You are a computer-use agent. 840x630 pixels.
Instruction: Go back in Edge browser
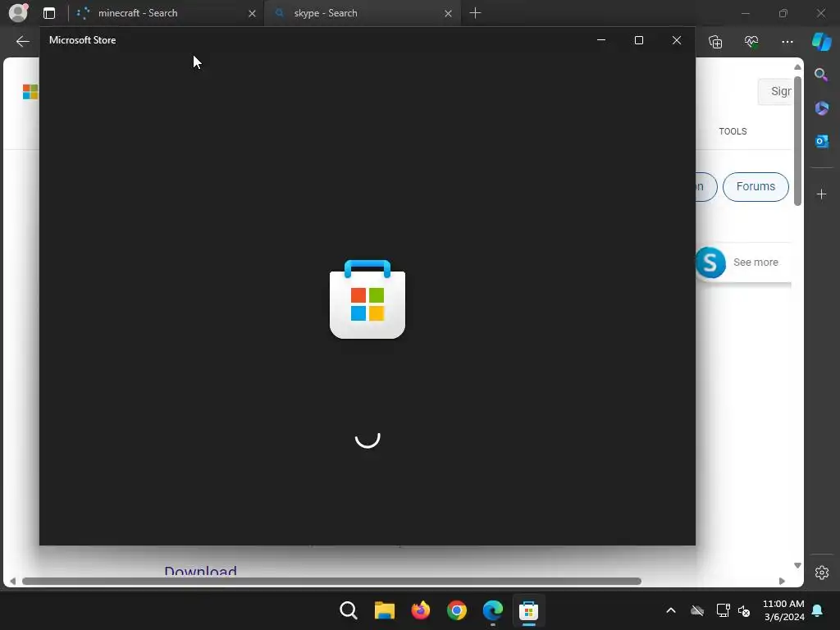(22, 41)
